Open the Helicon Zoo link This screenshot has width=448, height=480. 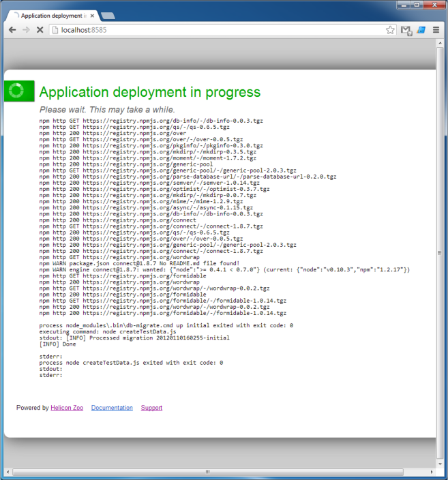(67, 408)
